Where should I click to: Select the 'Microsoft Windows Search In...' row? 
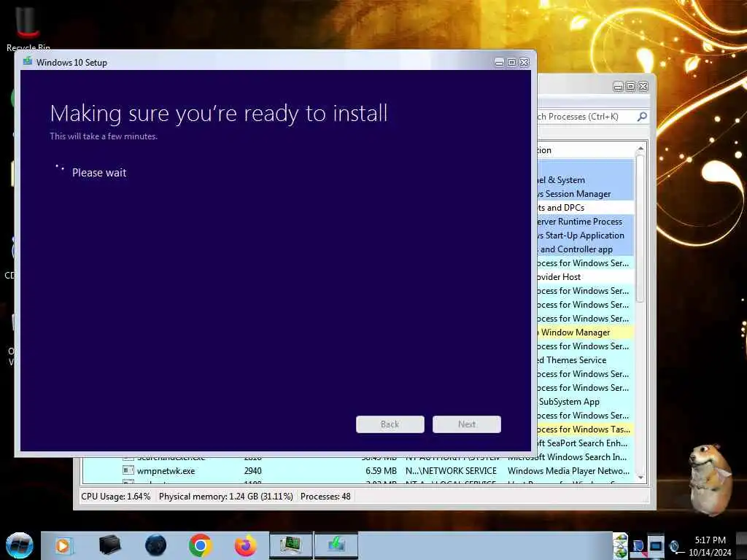coord(568,456)
